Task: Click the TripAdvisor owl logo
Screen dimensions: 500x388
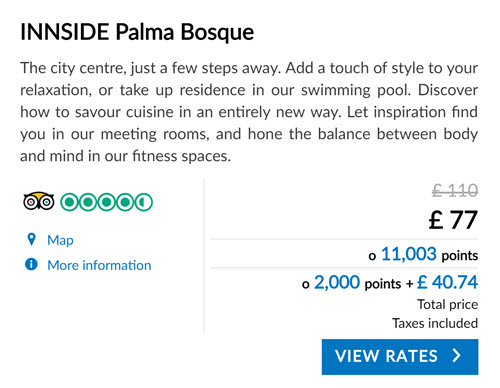Action: (39, 201)
